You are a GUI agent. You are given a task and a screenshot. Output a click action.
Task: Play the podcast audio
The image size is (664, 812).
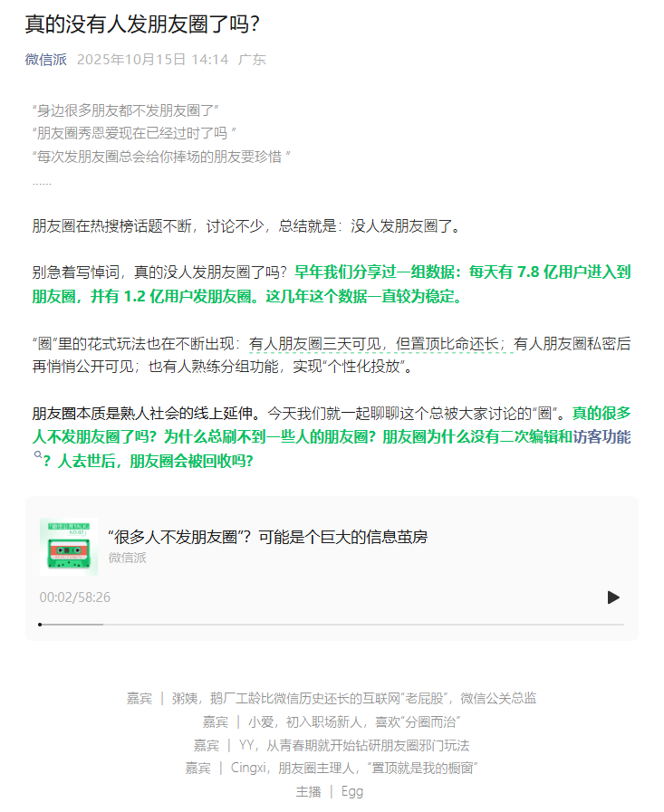[x=613, y=597]
